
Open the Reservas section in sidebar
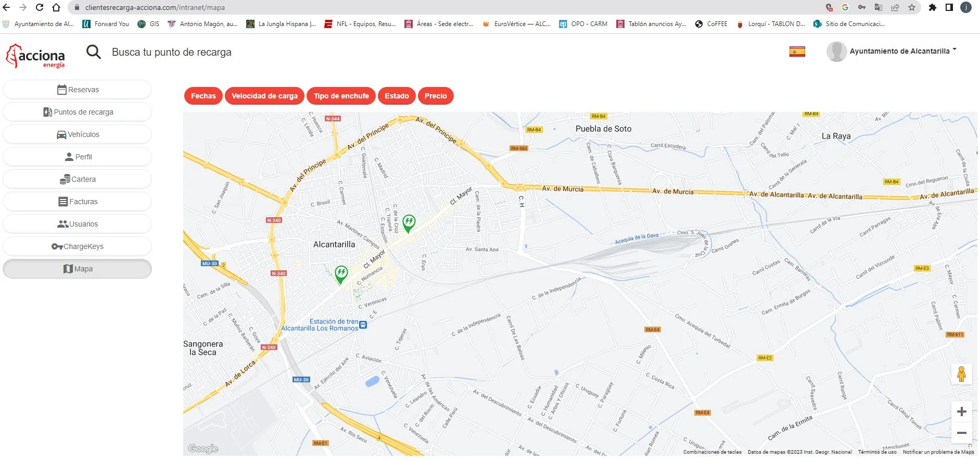78,90
